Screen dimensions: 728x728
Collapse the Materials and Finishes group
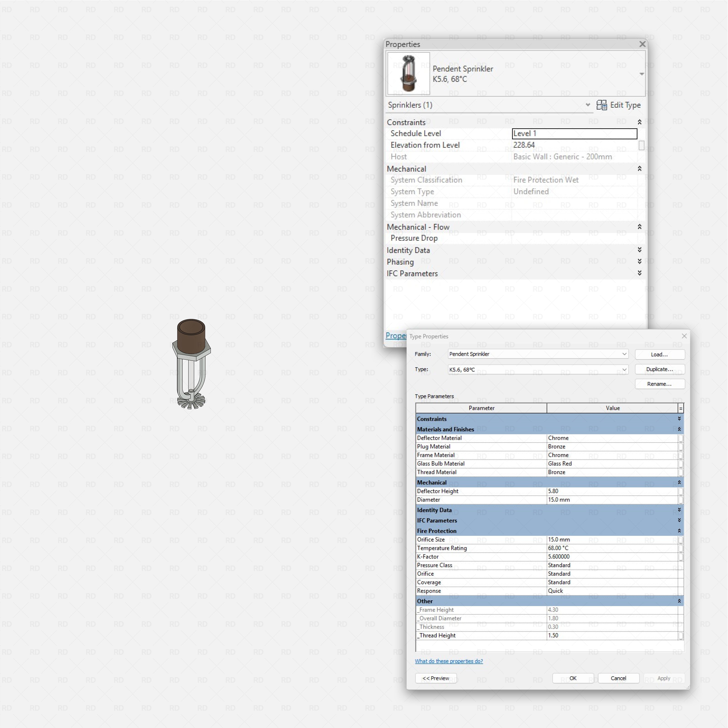pos(679,429)
